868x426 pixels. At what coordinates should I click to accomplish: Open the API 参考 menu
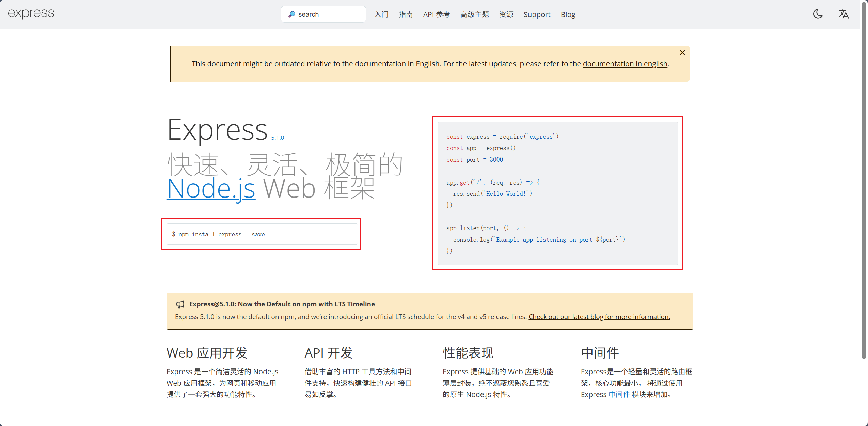click(x=436, y=14)
